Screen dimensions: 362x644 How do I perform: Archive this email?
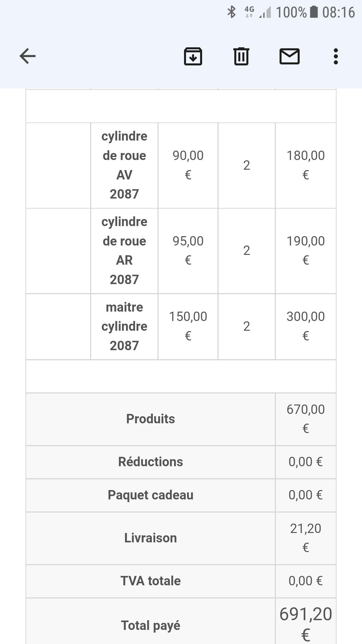(193, 56)
